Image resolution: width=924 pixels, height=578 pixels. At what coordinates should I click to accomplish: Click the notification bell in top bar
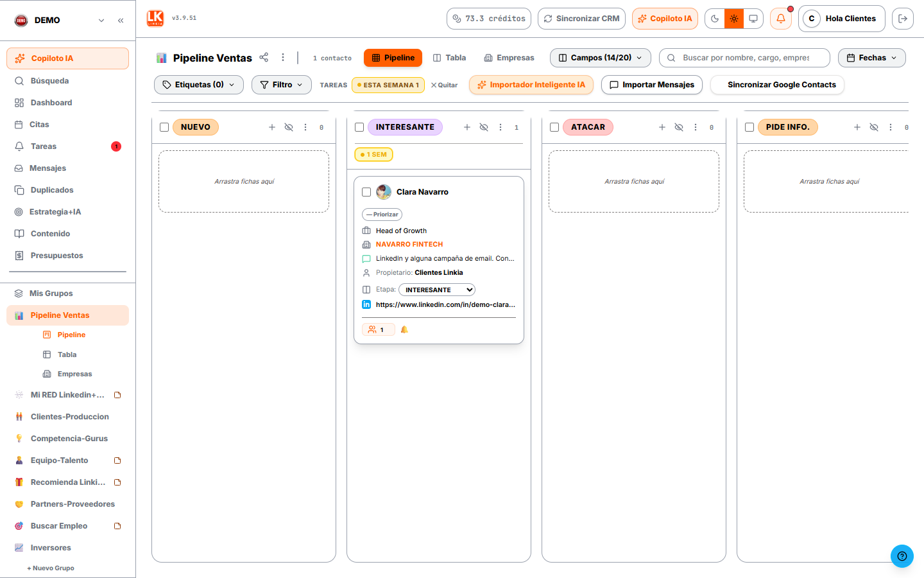click(x=781, y=19)
